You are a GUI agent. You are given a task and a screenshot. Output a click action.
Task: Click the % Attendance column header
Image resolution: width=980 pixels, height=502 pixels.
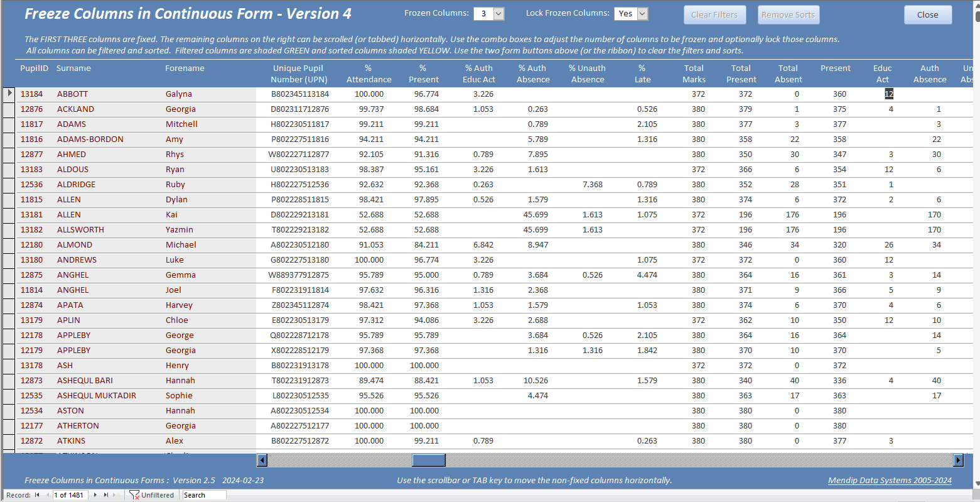(x=369, y=74)
